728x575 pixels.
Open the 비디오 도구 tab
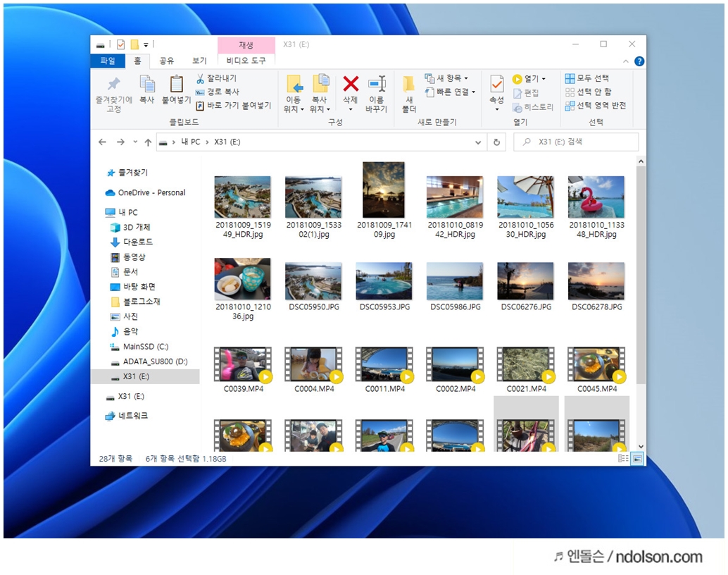pos(246,61)
